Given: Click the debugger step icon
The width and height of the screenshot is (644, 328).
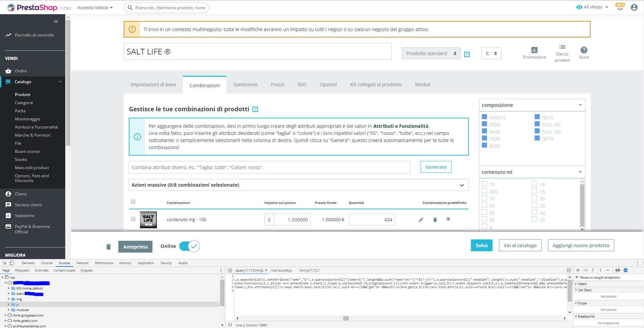Looking at the screenshot, I should (608, 270).
